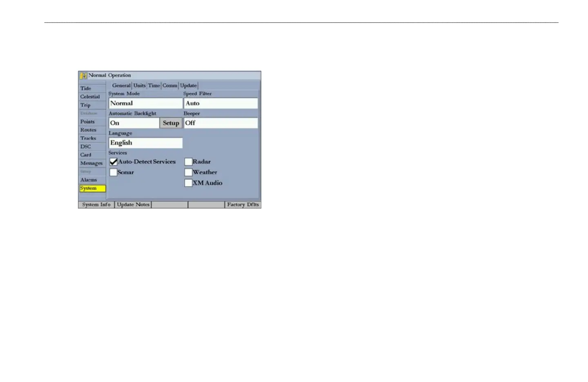Click the Factory Dflts button
This screenshot has width=588, height=382.
click(243, 204)
